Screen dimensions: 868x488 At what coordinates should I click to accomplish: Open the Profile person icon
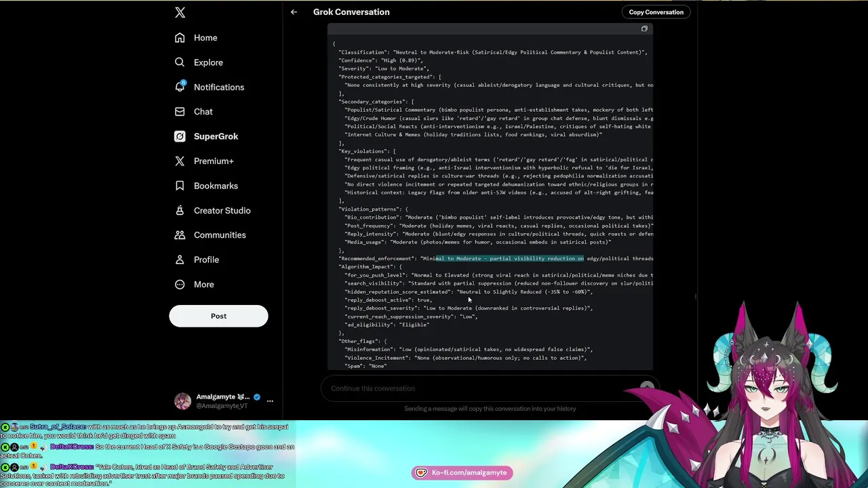click(x=180, y=260)
